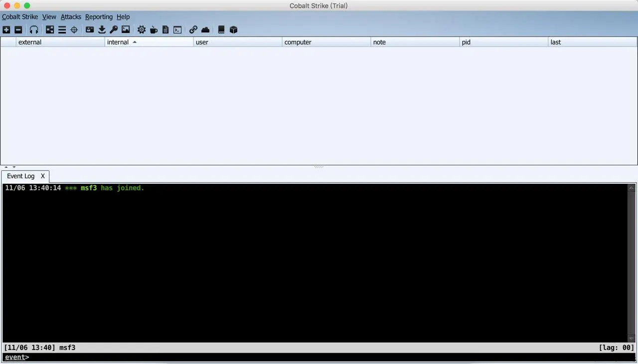Click the event log scrollbar
Viewport: 638px width, 364px height.
point(631,259)
